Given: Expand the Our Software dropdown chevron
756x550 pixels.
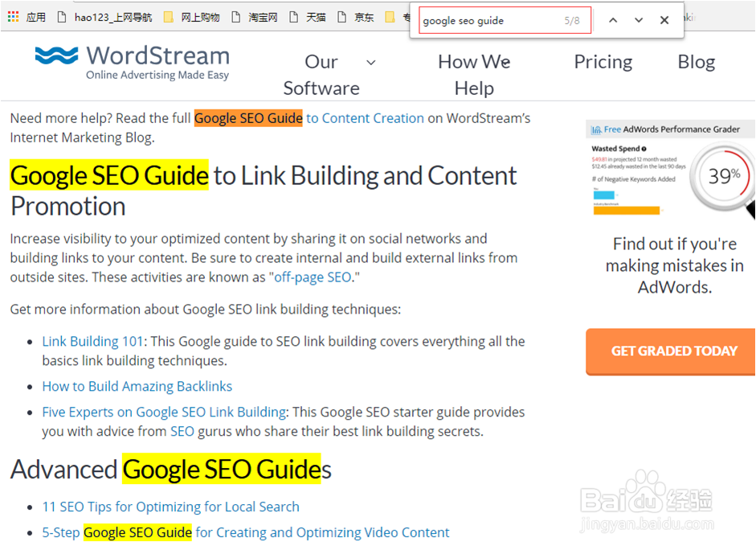Looking at the screenshot, I should pyautogui.click(x=370, y=62).
